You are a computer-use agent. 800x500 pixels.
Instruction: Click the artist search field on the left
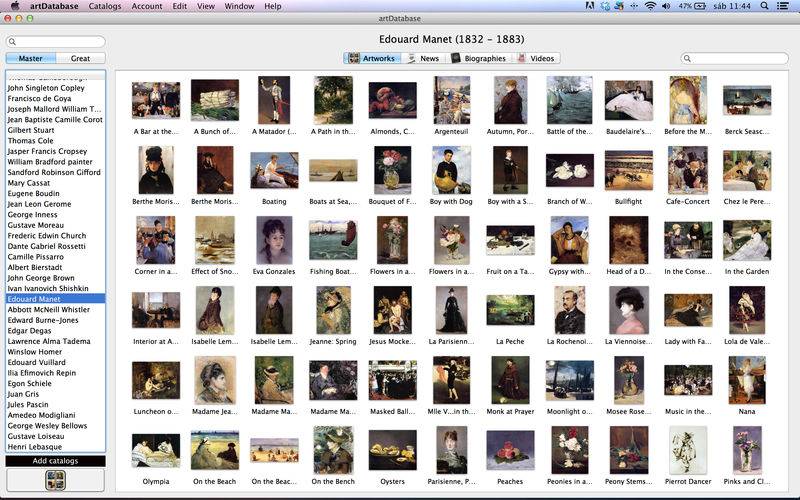pos(55,41)
